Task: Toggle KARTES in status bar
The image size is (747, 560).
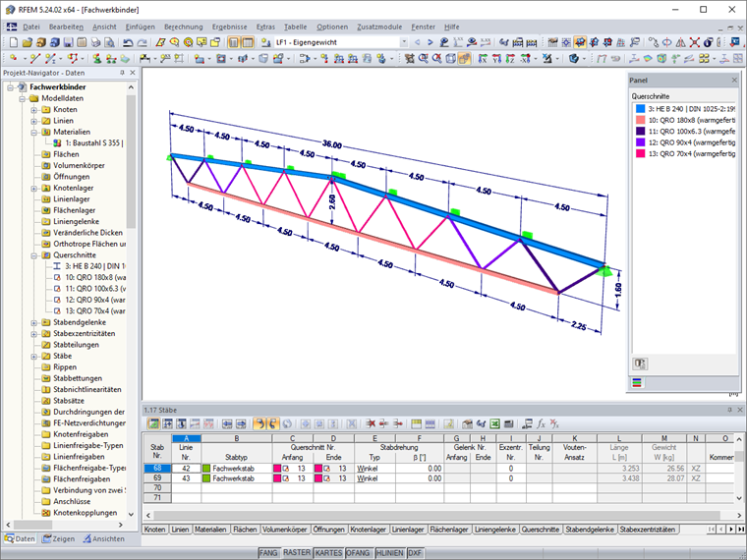Action: click(x=328, y=553)
